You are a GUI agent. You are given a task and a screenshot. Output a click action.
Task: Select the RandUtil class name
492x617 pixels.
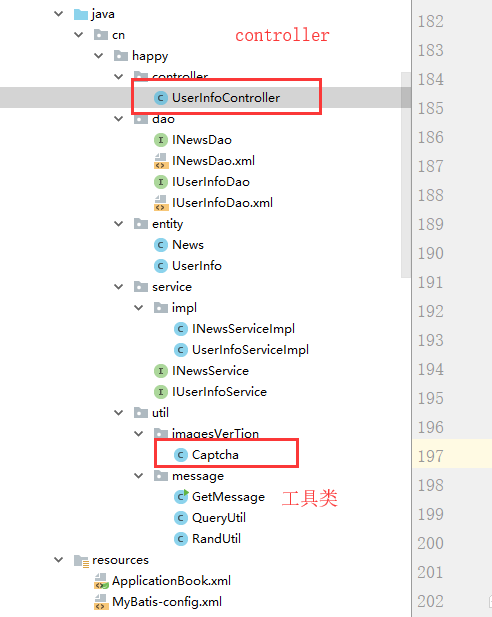click(x=216, y=538)
